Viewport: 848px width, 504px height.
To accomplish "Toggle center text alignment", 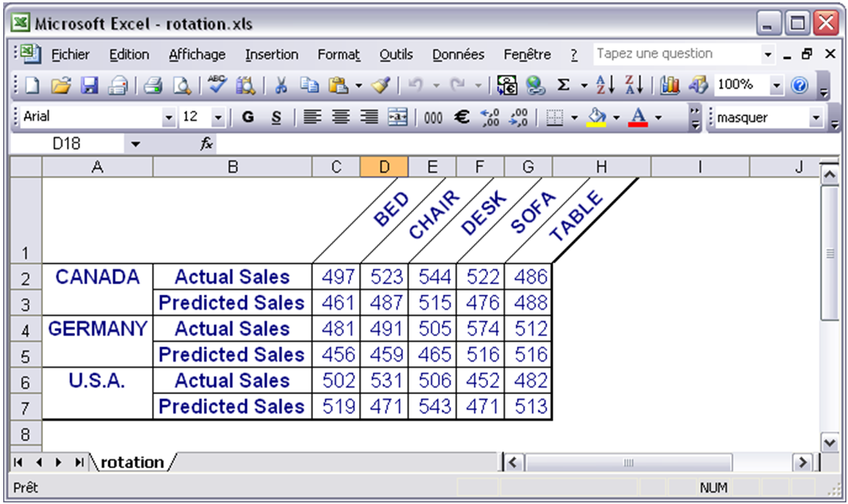I will point(341,118).
